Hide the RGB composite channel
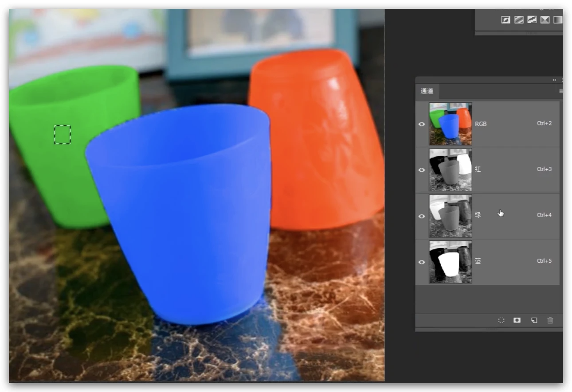The width and height of the screenshot is (572, 392). click(x=422, y=124)
